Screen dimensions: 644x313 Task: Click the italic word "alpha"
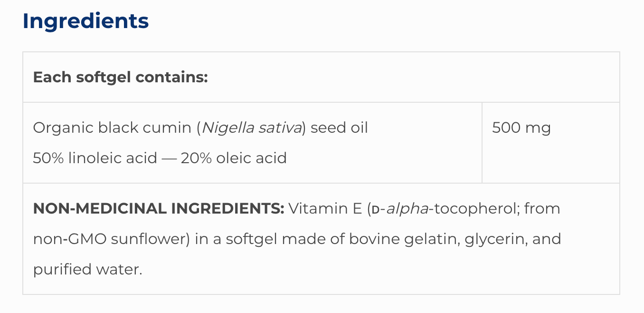[407, 209]
